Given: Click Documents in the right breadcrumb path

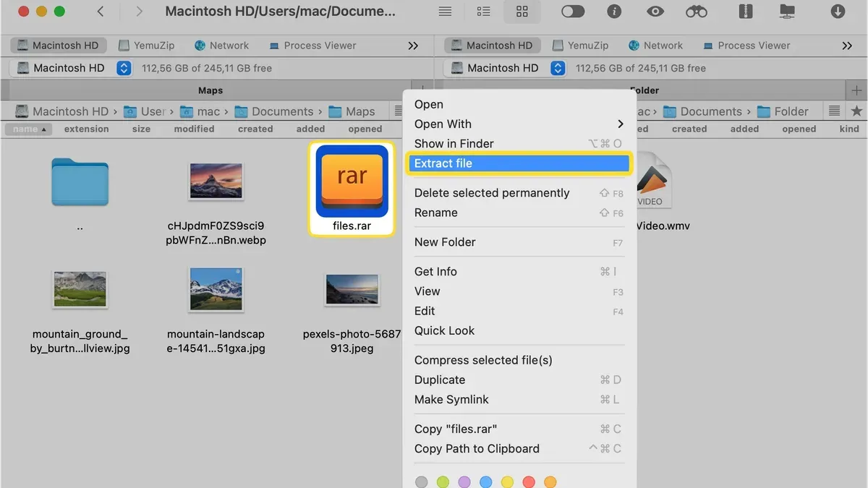Looking at the screenshot, I should coord(702,111).
